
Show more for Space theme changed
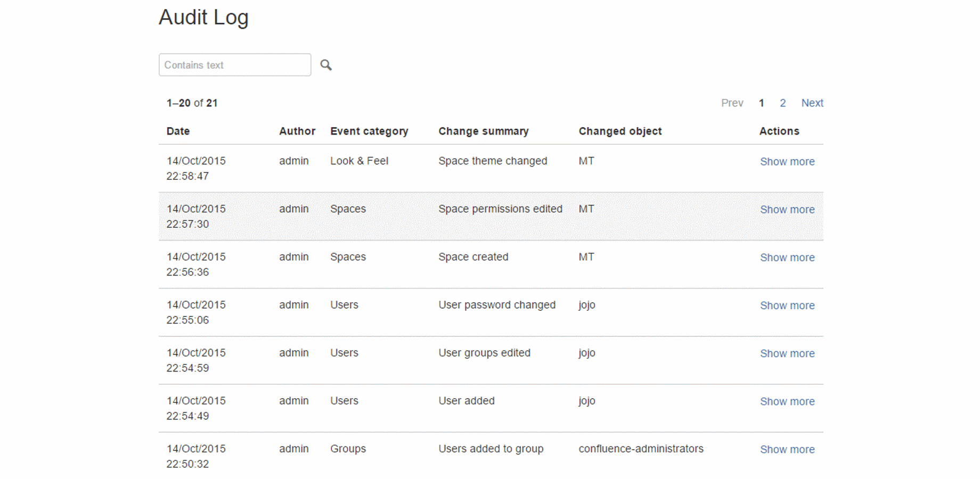[787, 162]
